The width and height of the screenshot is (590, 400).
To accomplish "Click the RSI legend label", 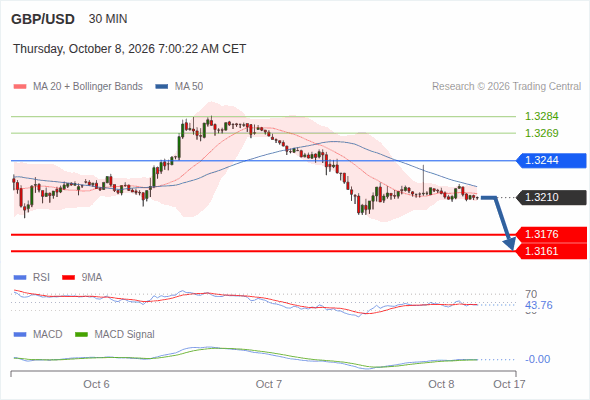I will pyautogui.click(x=41, y=278).
